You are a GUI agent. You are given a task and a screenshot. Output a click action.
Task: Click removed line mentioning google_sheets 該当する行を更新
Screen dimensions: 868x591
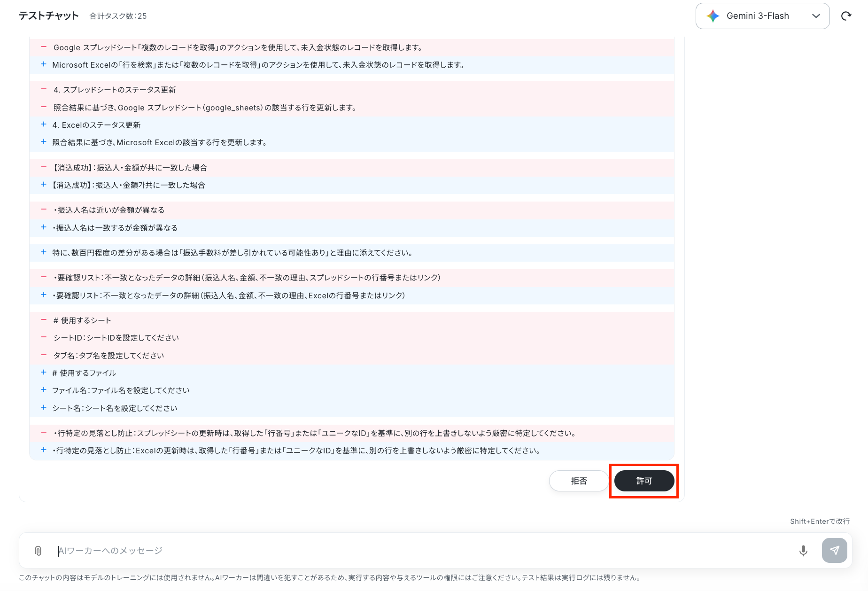pos(352,108)
